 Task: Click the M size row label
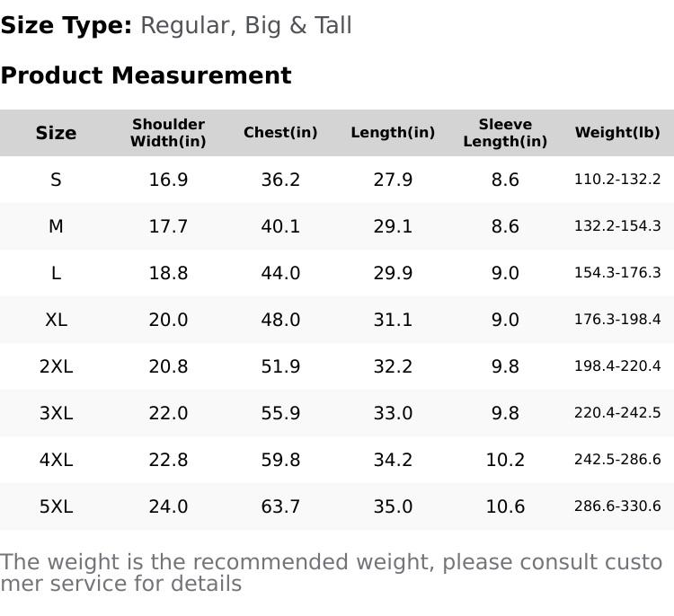coord(56,226)
